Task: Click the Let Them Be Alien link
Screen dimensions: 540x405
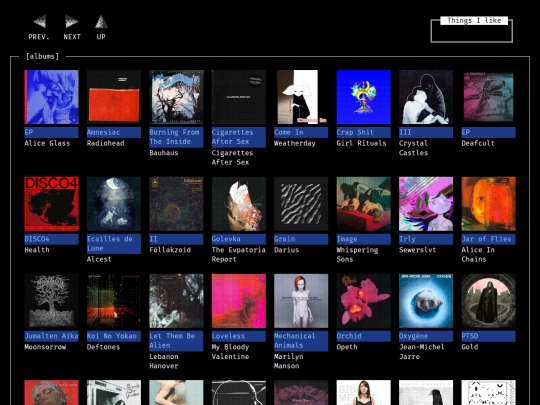Action: [176, 341]
